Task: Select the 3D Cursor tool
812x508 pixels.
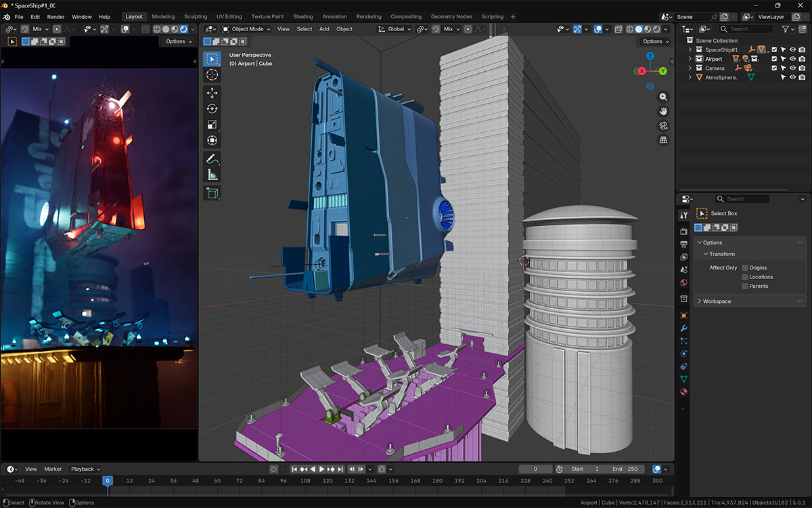Action: (212, 75)
